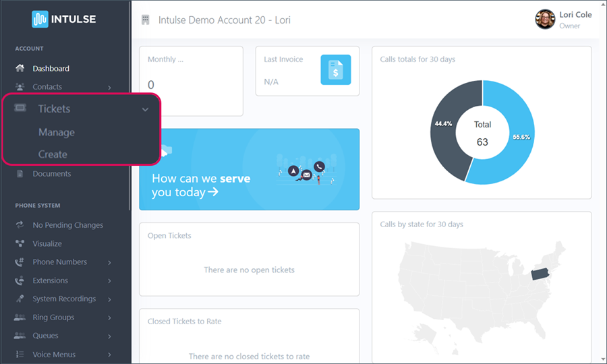Viewport: 607px width, 364px height.
Task: Click the Ring Groups people icon
Action: click(x=20, y=317)
